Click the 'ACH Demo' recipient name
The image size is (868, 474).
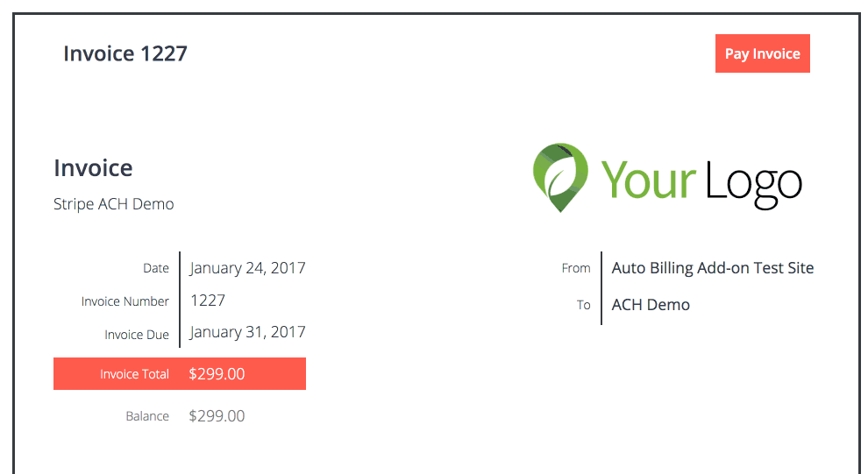tap(651, 305)
